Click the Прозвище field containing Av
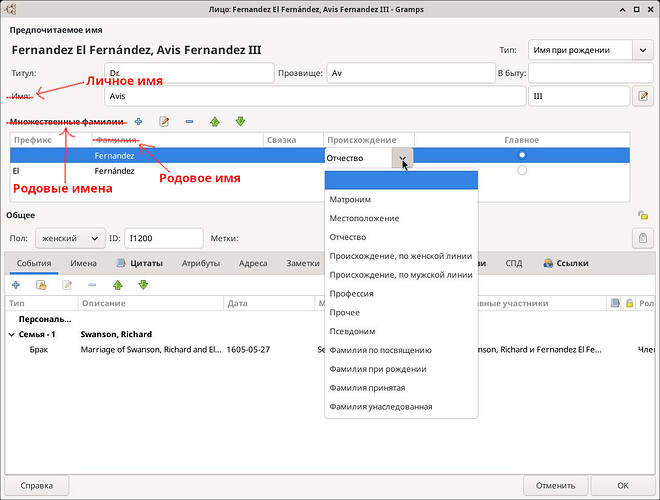The image size is (660, 500). (411, 73)
